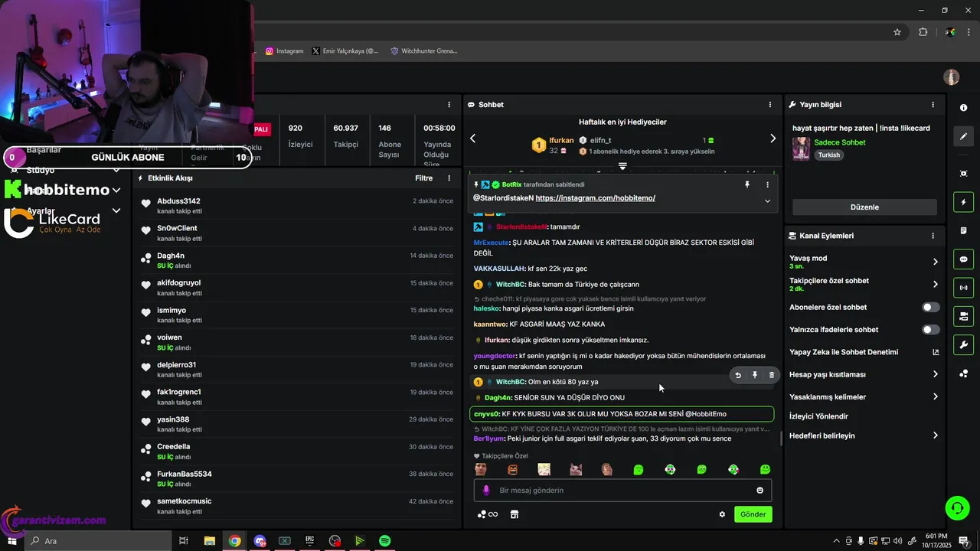980x551 pixels.
Task: Open AI chat moderation external link icon
Action: coord(935,352)
